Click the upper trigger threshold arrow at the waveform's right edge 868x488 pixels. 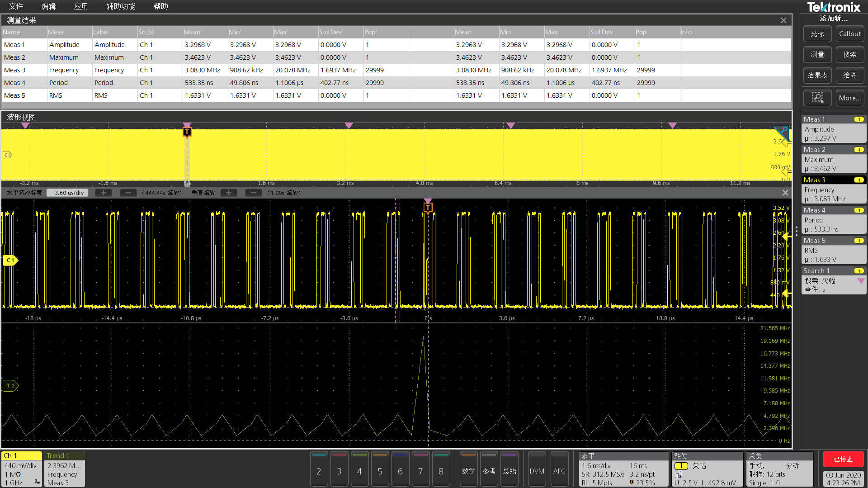click(787, 236)
